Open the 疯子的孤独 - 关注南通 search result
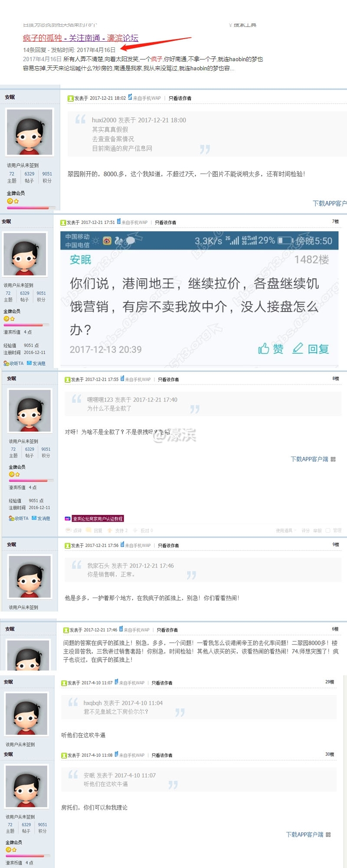 pyautogui.click(x=81, y=38)
